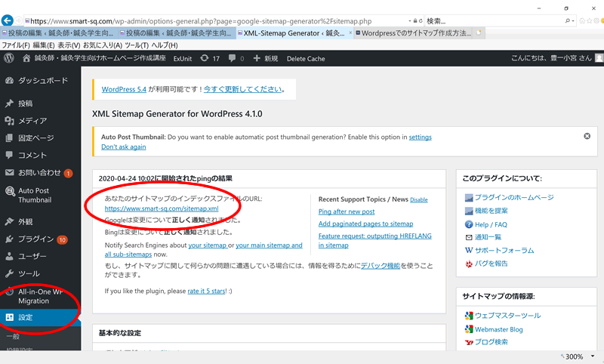This screenshot has width=604, height=364.
Task: Open ウェブマスターツール link
Action: click(x=507, y=316)
